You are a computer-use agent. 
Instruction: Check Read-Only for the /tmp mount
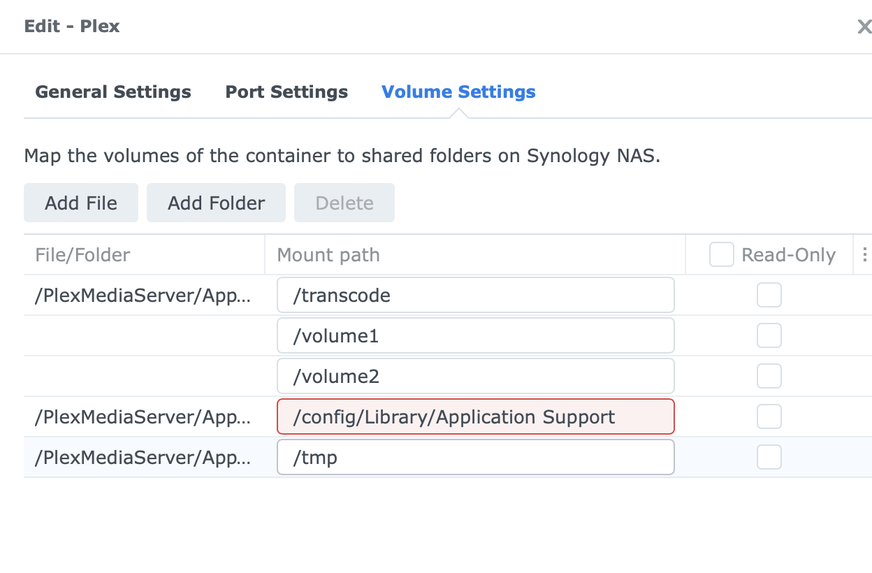tap(769, 457)
